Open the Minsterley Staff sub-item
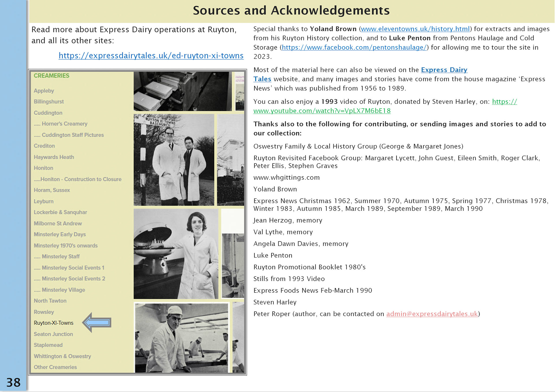 coord(60,257)
